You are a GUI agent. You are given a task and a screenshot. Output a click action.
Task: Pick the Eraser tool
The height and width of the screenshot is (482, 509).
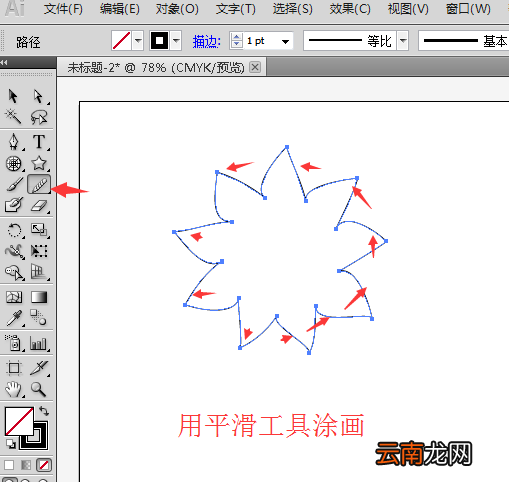pos(39,205)
